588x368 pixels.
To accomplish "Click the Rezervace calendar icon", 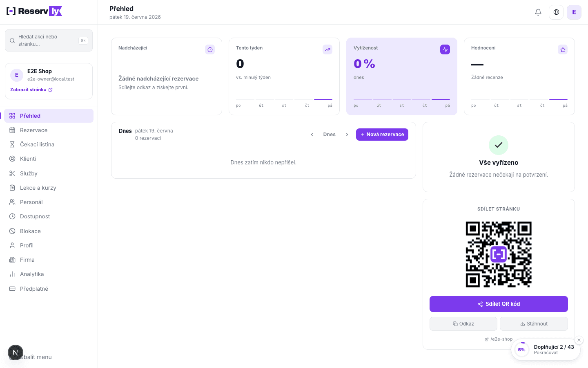I will (12, 130).
